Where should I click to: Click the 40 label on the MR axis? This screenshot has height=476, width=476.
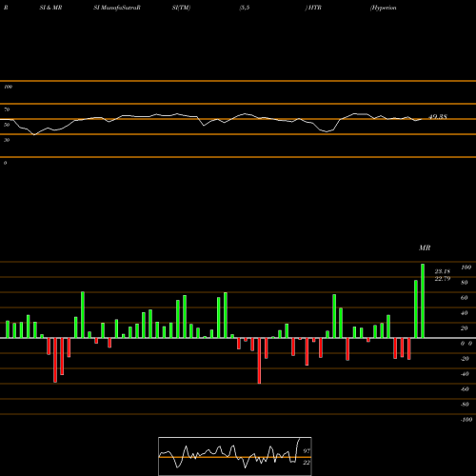click(x=465, y=313)
